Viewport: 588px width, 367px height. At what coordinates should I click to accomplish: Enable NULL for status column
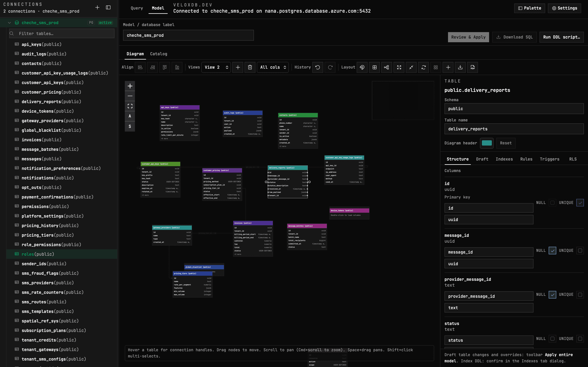pos(552,339)
